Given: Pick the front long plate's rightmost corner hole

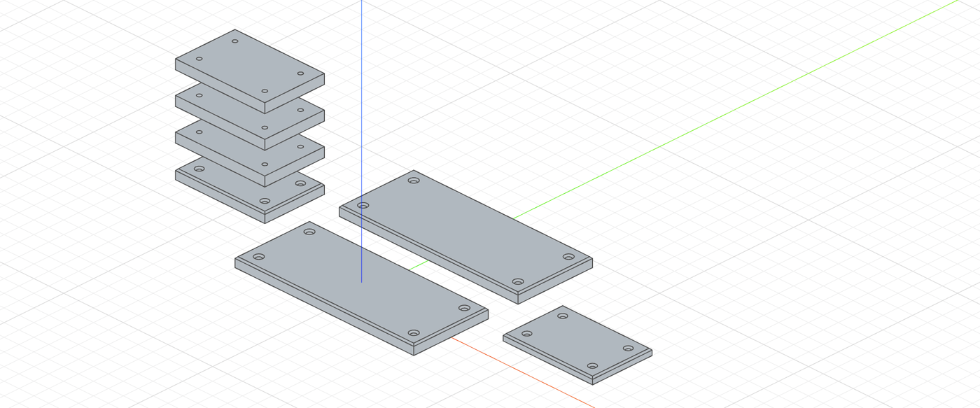Looking at the screenshot, I should pos(464,308).
